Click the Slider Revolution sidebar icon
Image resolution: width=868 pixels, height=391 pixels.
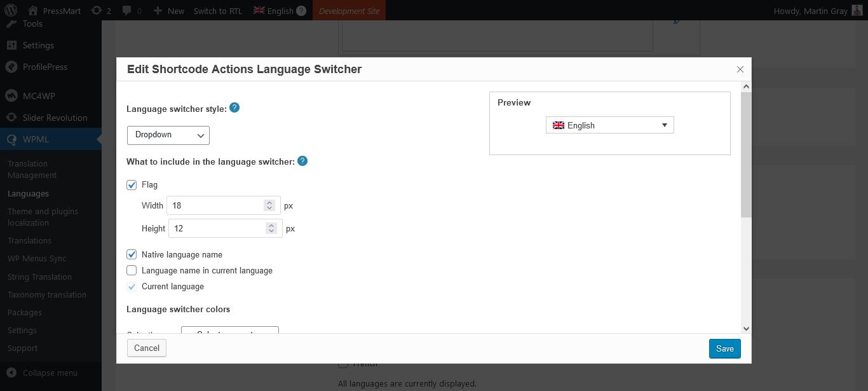(x=11, y=118)
